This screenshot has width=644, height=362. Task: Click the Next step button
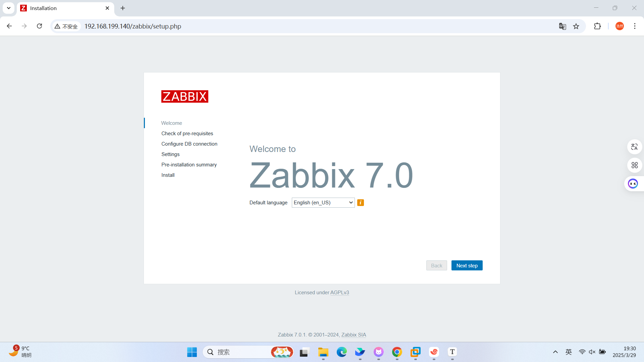(x=467, y=265)
